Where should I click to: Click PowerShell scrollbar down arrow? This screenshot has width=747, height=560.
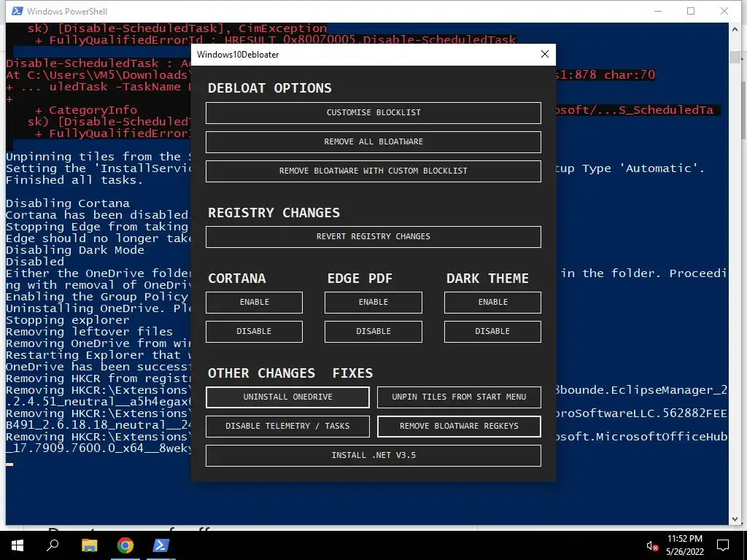[x=735, y=519]
